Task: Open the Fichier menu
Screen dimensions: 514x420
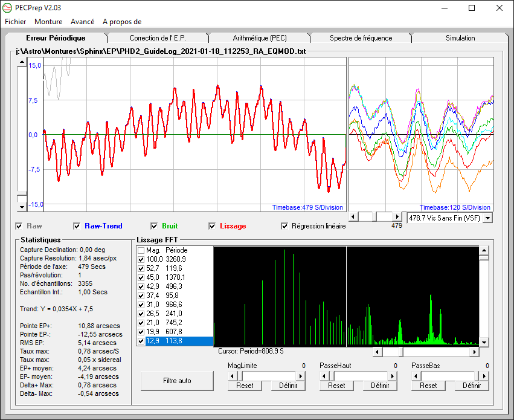Action: pyautogui.click(x=16, y=22)
